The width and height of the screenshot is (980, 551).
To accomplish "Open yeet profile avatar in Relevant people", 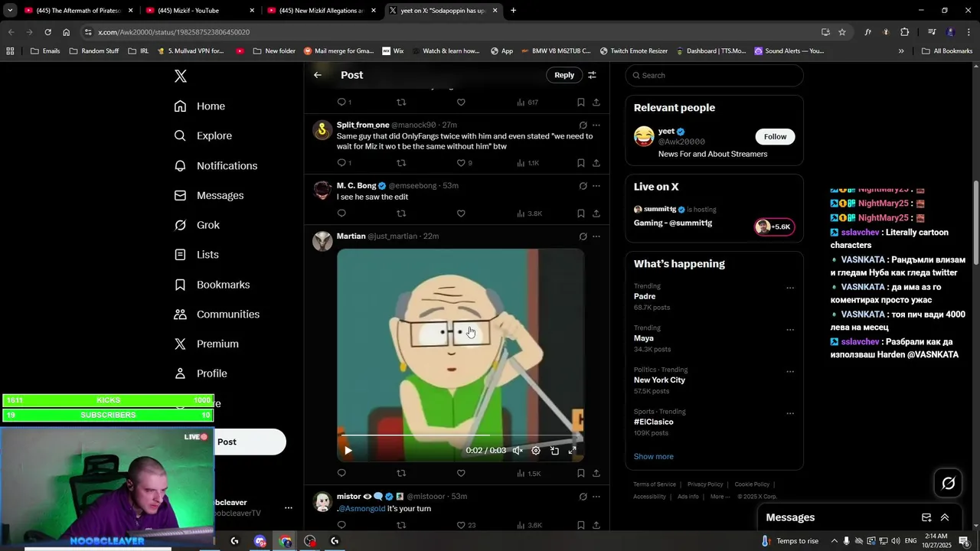I will [644, 136].
